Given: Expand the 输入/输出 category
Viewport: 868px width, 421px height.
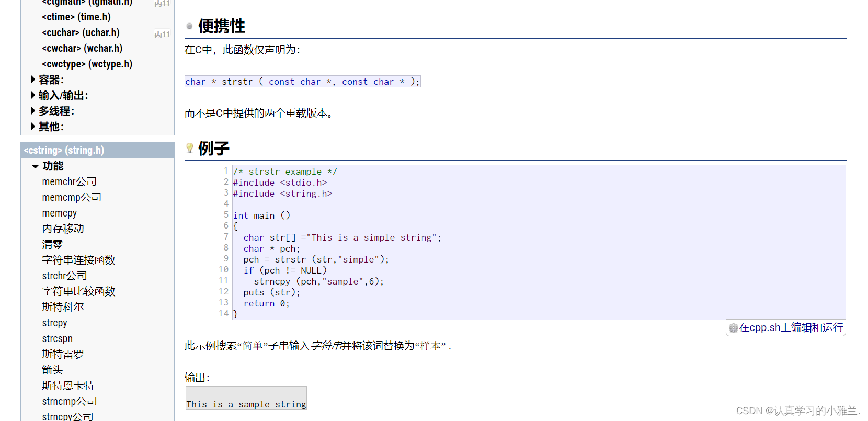Looking at the screenshot, I should click(33, 95).
